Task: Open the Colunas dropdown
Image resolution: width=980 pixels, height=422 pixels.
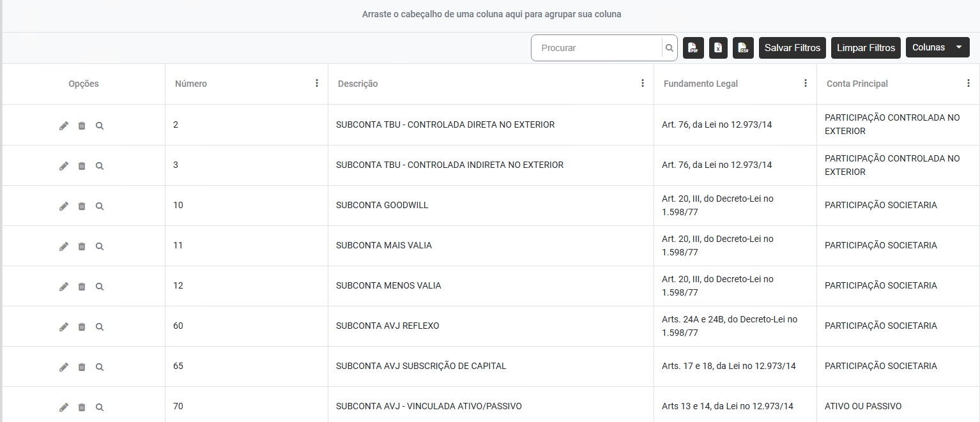Action: click(937, 47)
